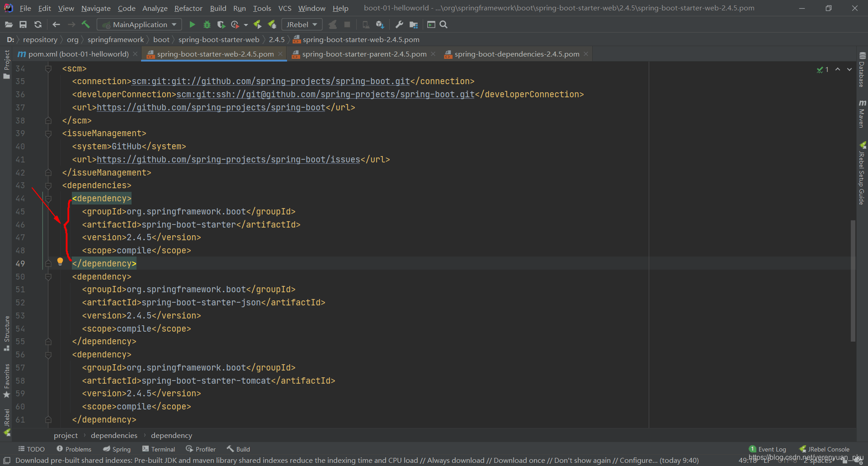The image size is (868, 466).
Task: Switch to spring-boot-dependencies-2.4.5.pom tab
Action: point(516,54)
